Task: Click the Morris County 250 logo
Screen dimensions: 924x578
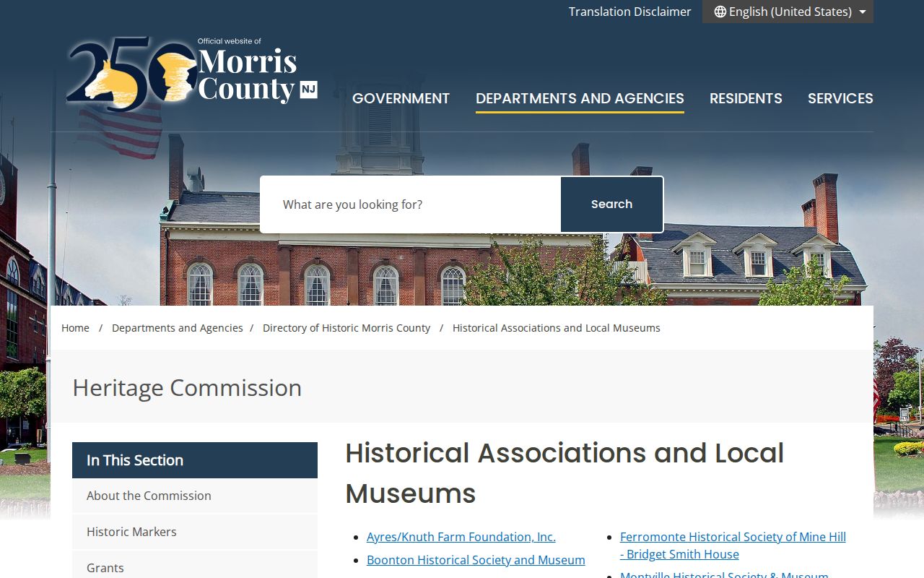Action: pyautogui.click(x=191, y=73)
